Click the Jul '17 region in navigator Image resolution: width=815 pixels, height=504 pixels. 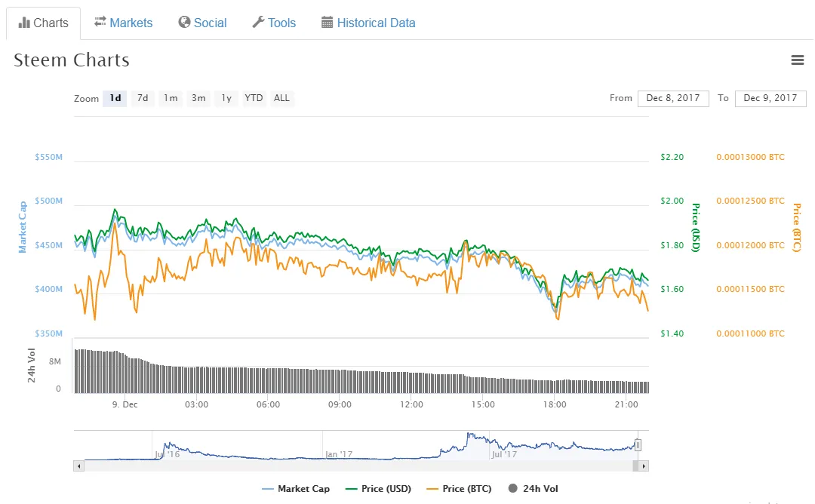pos(504,454)
